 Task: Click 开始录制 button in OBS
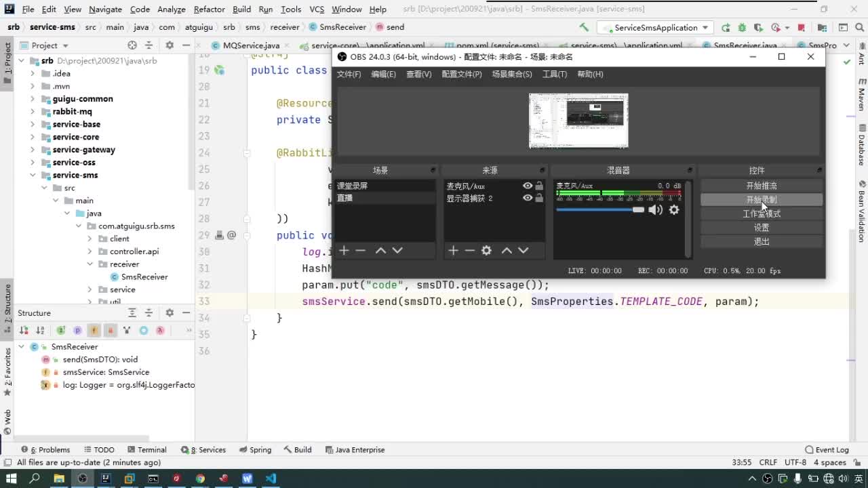(x=762, y=200)
